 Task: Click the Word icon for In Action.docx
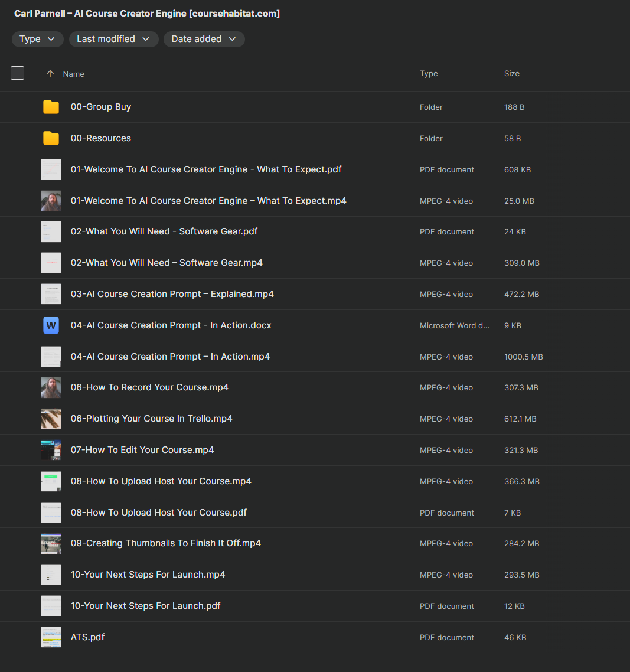(51, 325)
